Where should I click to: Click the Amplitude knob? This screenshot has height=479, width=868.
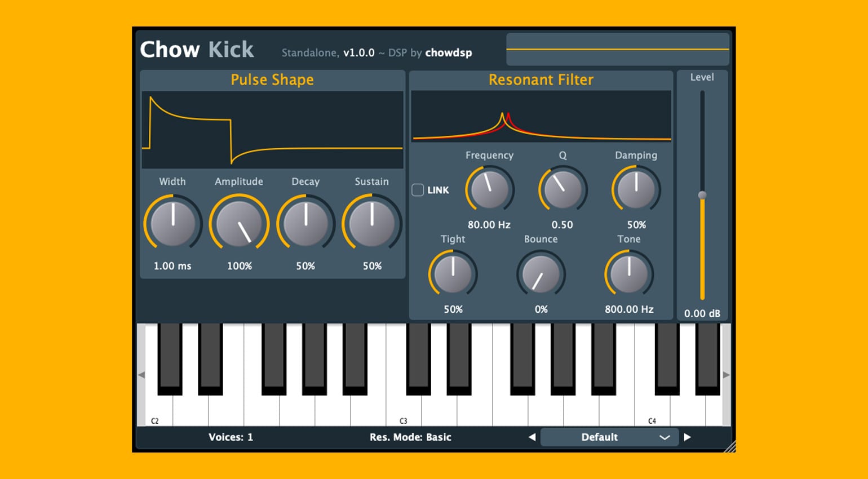coord(239,223)
